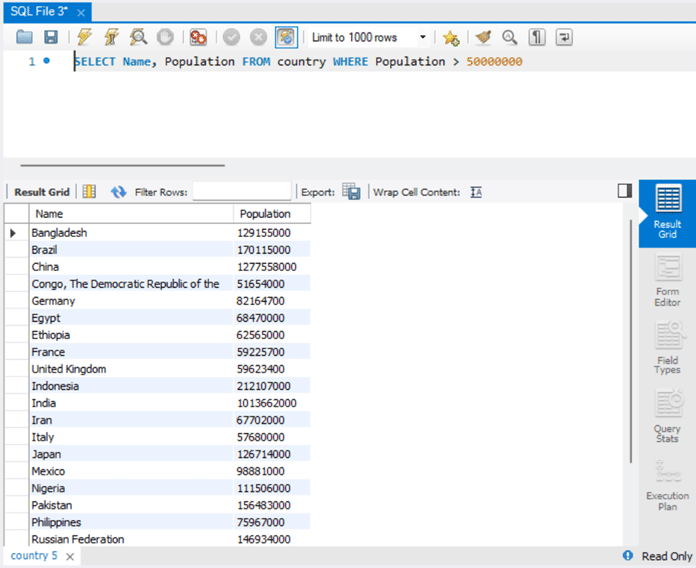Refresh the results with blue arrows icon
Image resolution: width=696 pixels, height=568 pixels.
pyautogui.click(x=119, y=192)
